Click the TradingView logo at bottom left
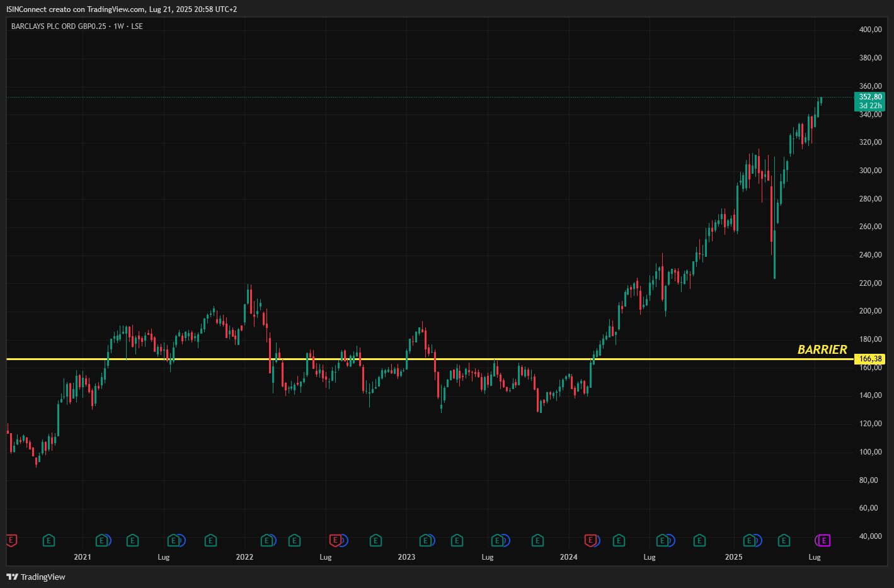 tap(36, 577)
